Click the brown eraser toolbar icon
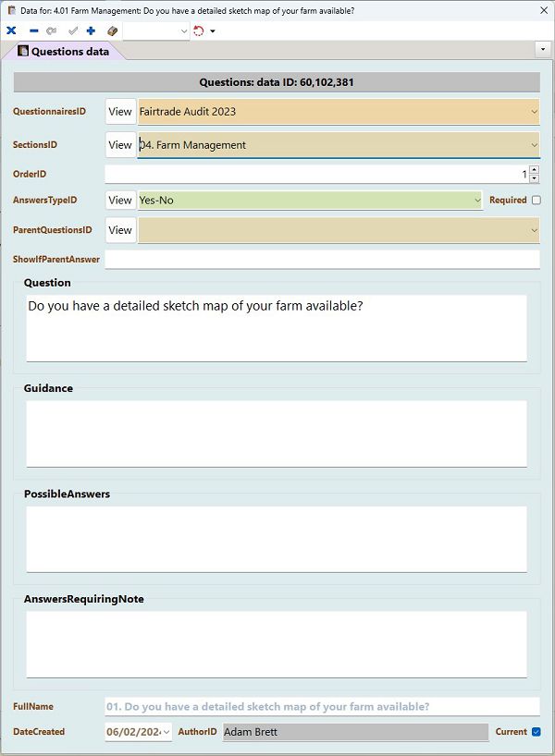The width and height of the screenshot is (555, 756). [113, 30]
